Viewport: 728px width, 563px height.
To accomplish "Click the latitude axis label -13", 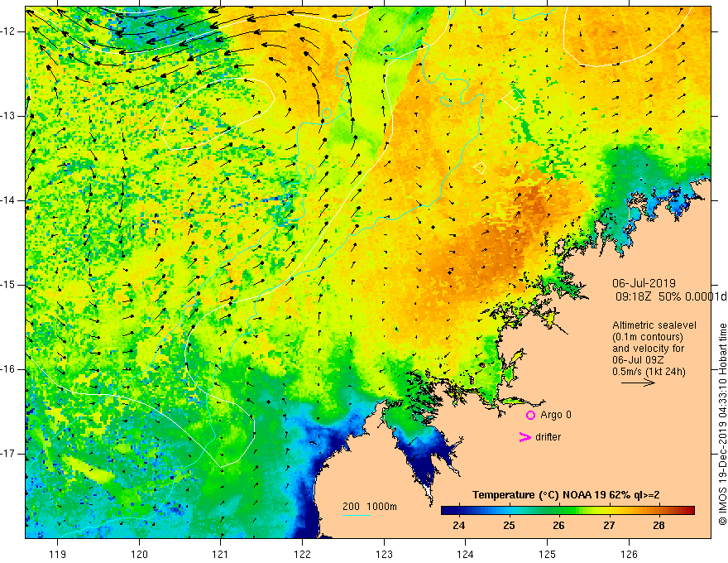I will pyautogui.click(x=8, y=116).
